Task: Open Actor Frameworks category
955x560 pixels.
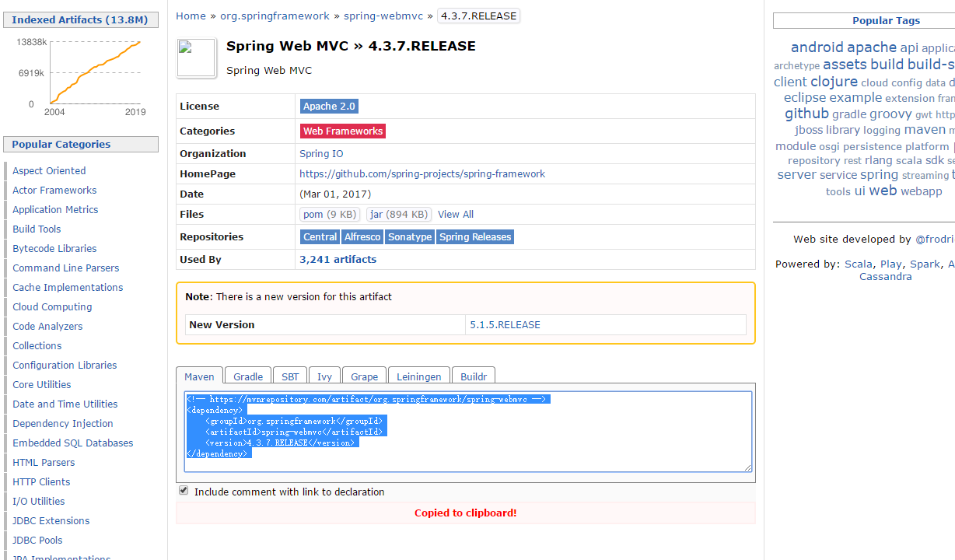Action: (54, 191)
